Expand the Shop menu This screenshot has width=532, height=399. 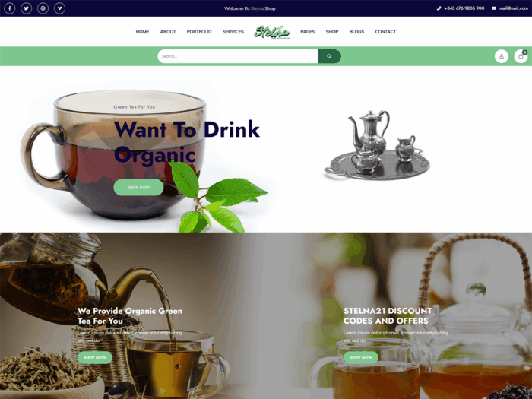(332, 32)
